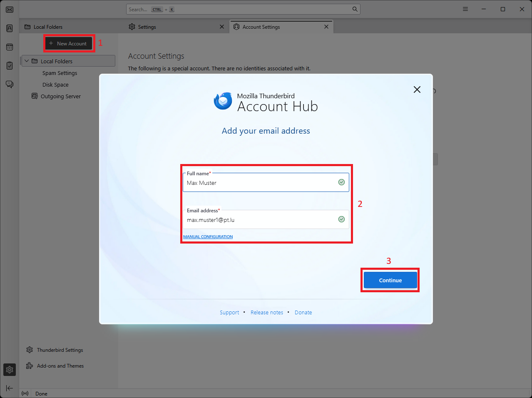The height and width of the screenshot is (398, 532).
Task: Click the Settings gear in spaces toolbar
Action: pyautogui.click(x=10, y=370)
